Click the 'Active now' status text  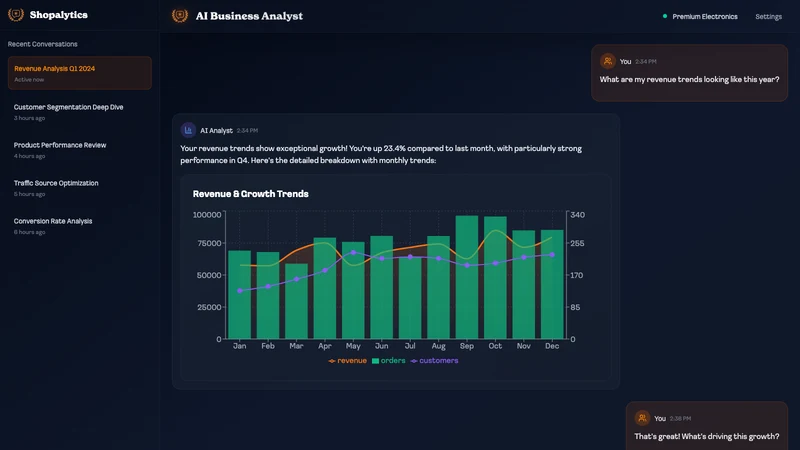click(29, 80)
